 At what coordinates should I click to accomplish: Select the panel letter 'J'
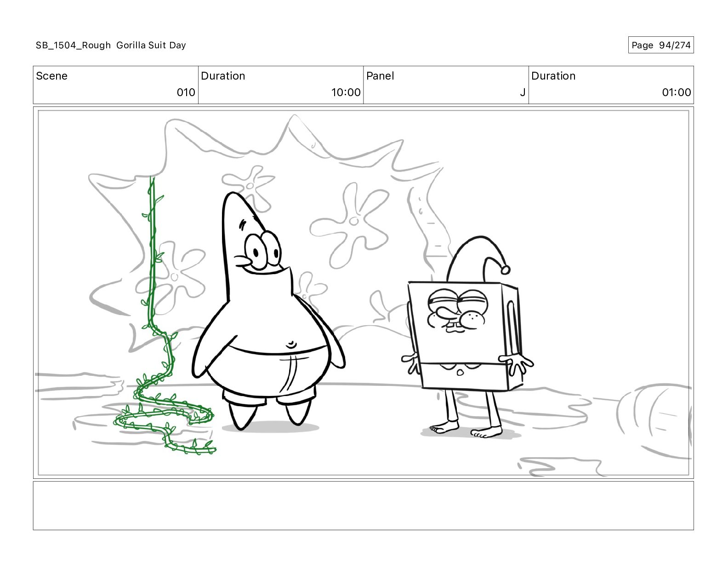[x=523, y=92]
